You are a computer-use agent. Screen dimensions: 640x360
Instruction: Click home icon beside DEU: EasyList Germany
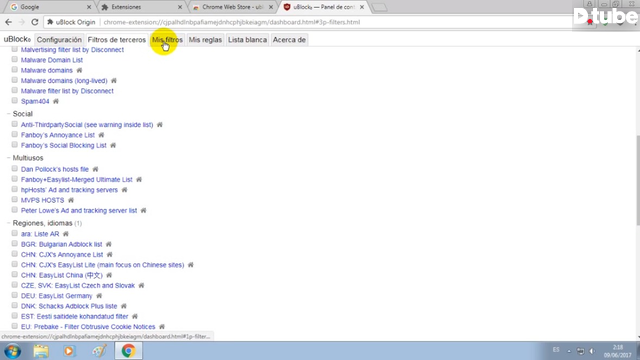click(x=99, y=296)
